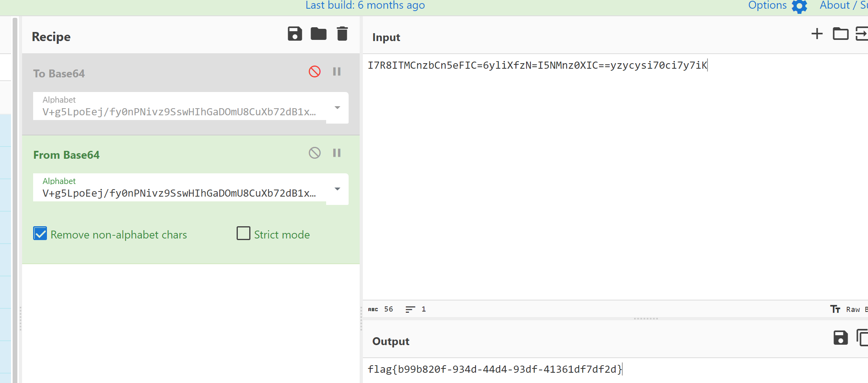Open the From Base64 alphabet dropdown
The width and height of the screenshot is (868, 383).
337,189
